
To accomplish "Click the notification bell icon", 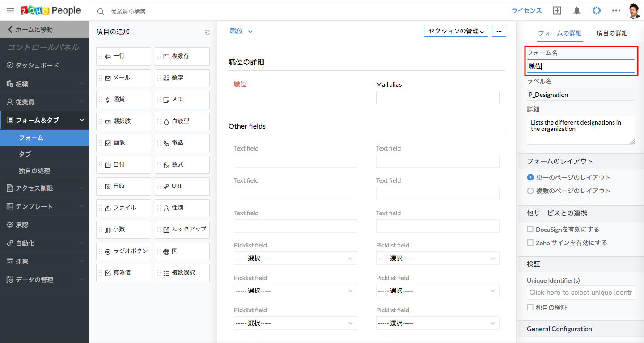I will (577, 11).
